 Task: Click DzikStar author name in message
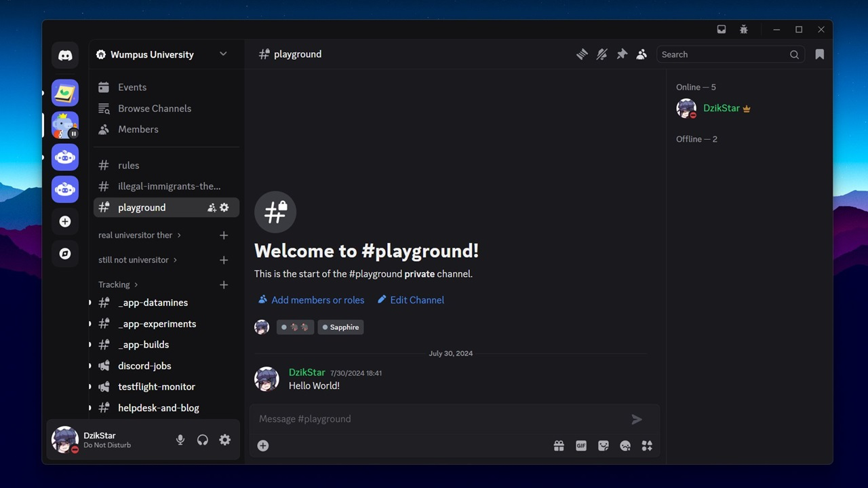tap(307, 372)
